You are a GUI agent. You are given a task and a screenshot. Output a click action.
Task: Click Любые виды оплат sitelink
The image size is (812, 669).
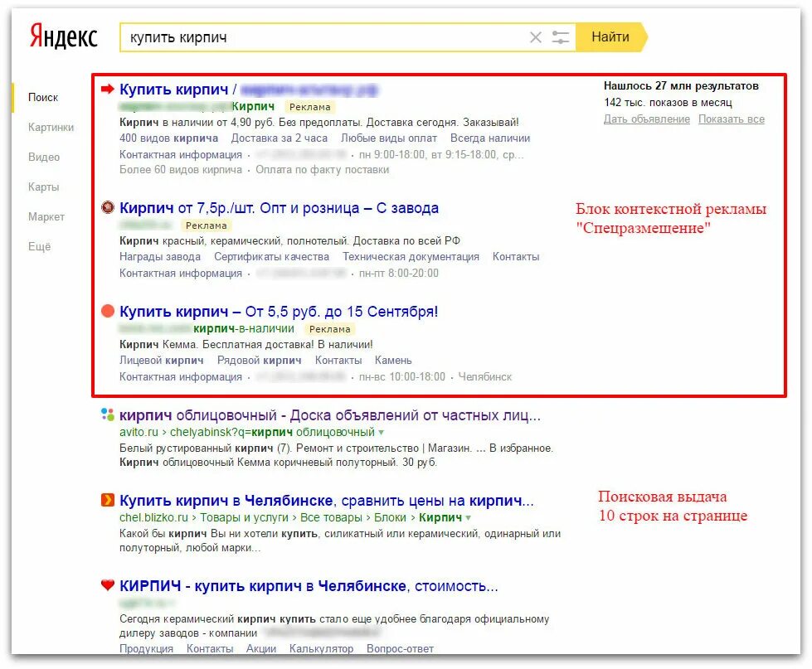click(x=389, y=138)
